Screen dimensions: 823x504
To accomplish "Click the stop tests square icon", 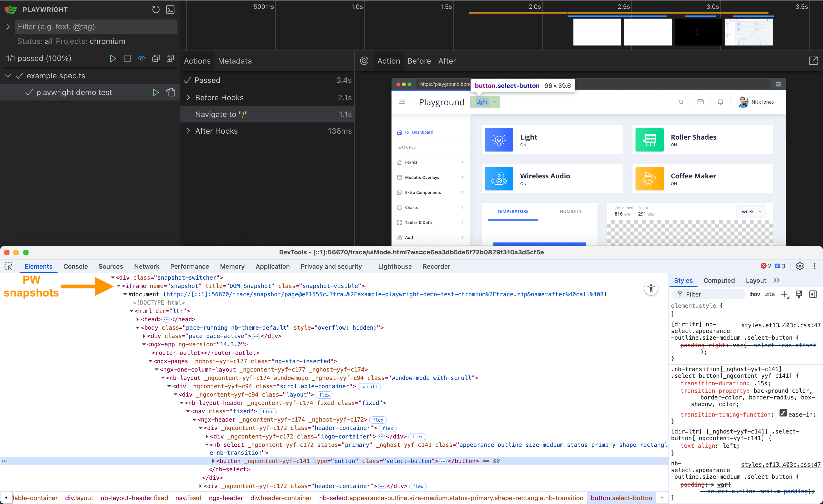I will pos(127,58).
